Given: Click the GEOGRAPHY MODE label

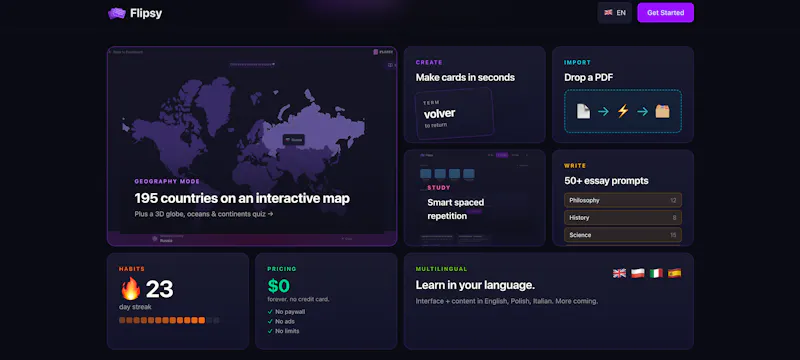Looking at the screenshot, I should coord(167,182).
